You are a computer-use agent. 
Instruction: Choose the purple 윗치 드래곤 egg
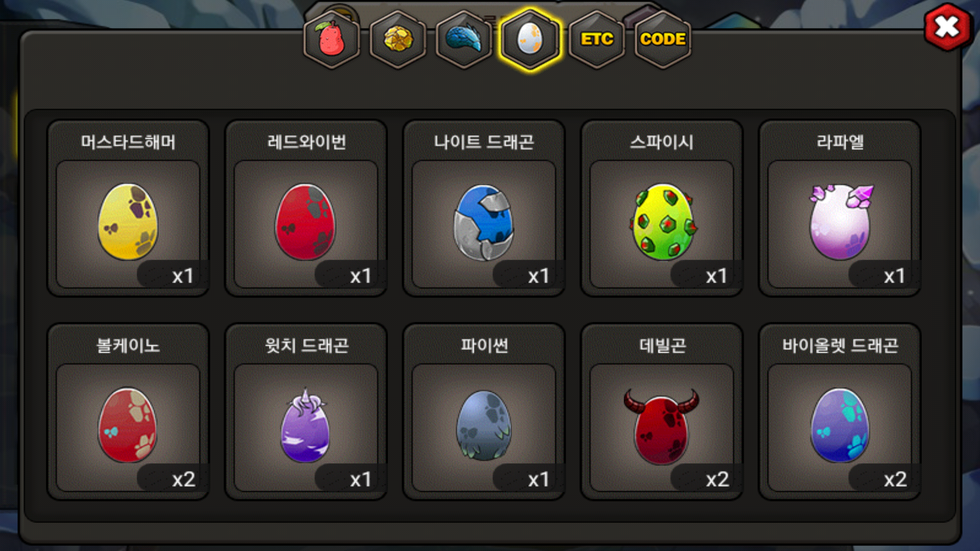point(306,425)
